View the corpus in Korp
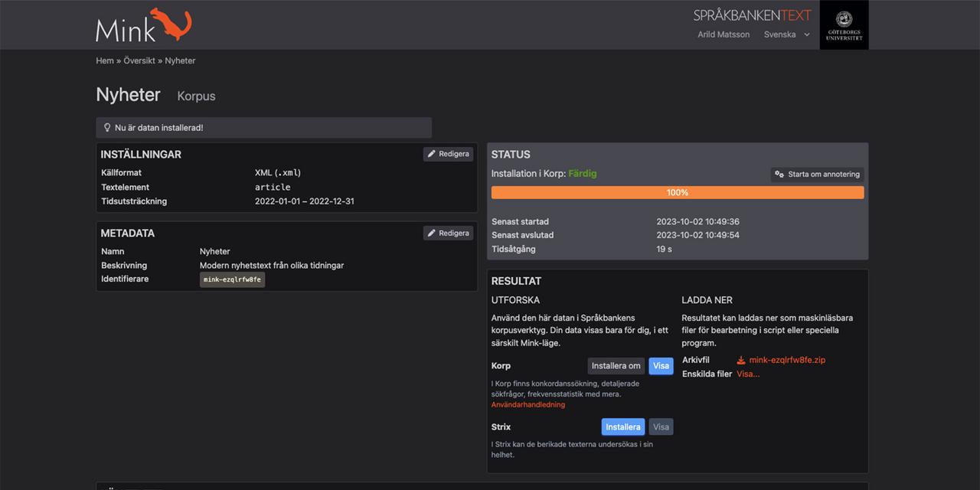The image size is (980, 490). (x=661, y=366)
